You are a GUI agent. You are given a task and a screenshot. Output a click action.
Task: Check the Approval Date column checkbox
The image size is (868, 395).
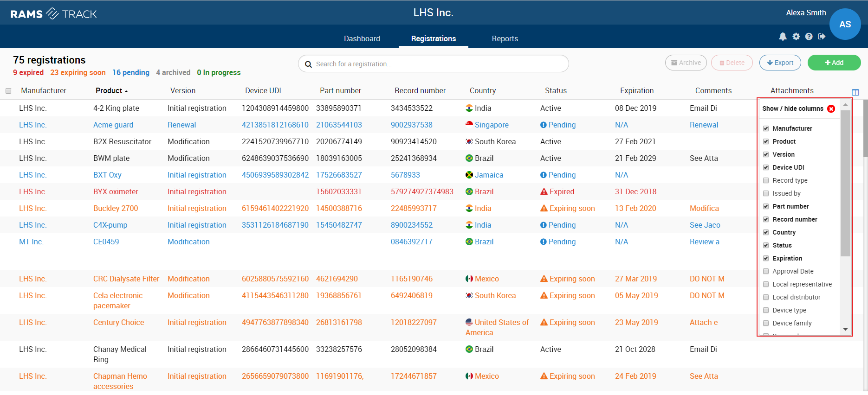tap(766, 271)
